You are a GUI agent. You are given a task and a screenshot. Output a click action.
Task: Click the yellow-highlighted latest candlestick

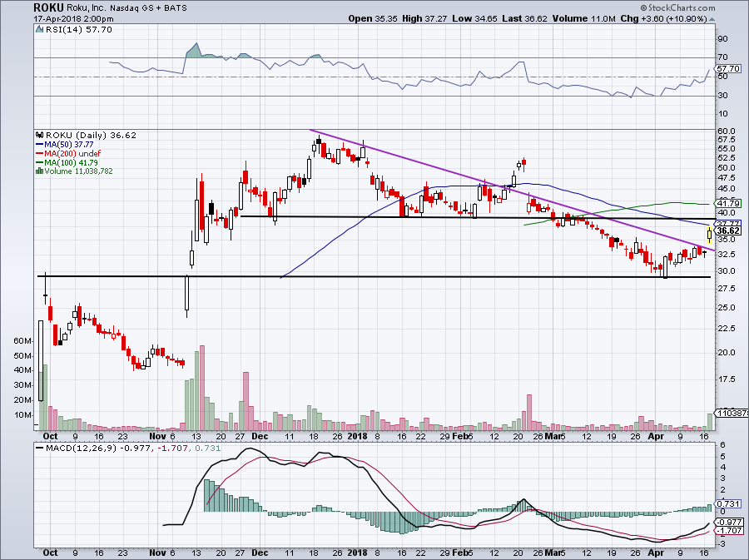[x=710, y=235]
